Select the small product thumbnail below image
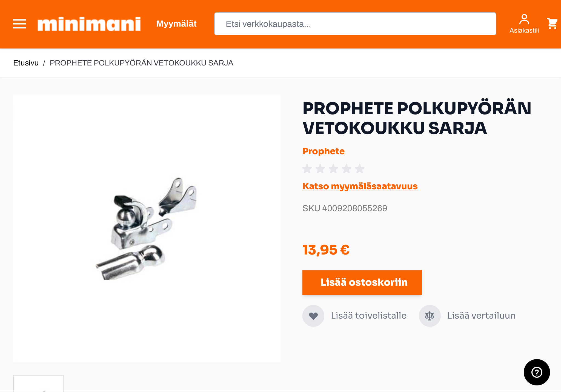The height and width of the screenshot is (392, 561). (38, 384)
